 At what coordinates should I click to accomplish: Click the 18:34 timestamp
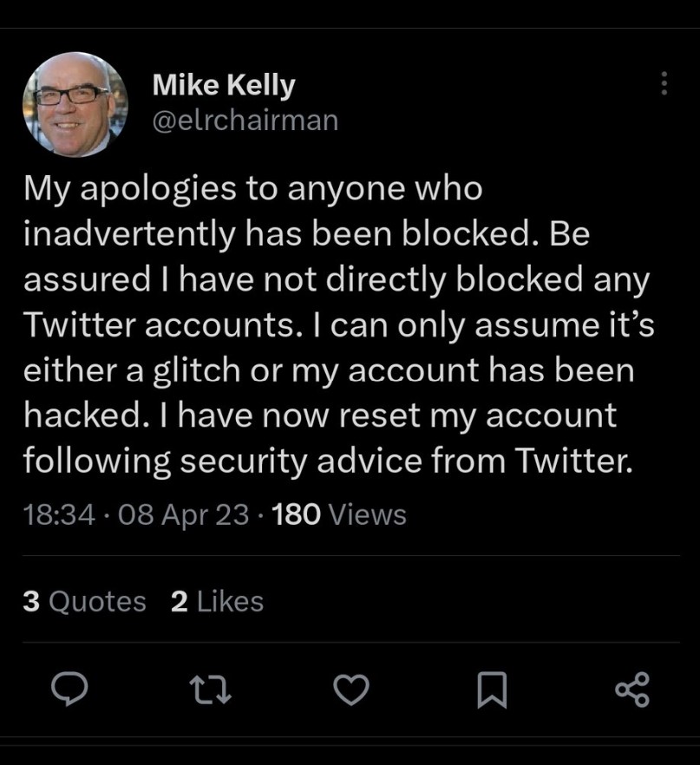(56, 514)
